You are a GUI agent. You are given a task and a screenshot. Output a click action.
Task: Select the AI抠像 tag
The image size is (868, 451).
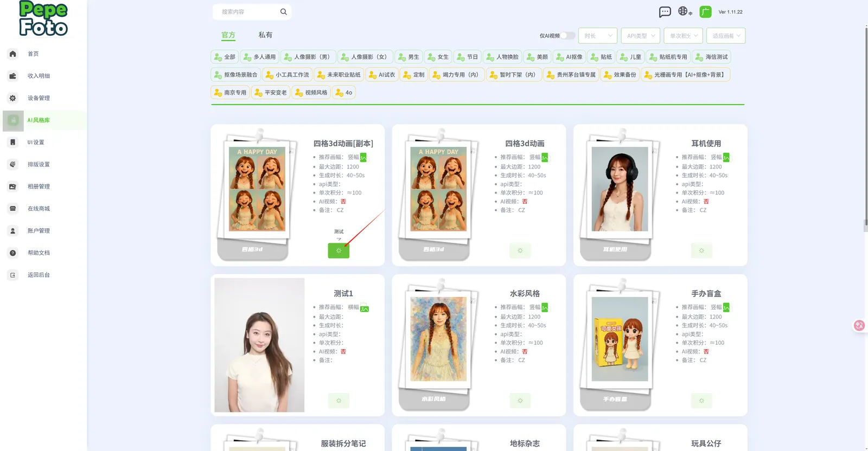point(569,57)
